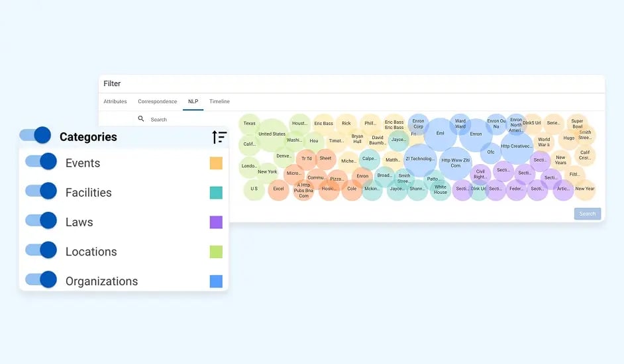The height and width of the screenshot is (364, 624).
Task: Select the NLP tab
Action: click(x=193, y=101)
